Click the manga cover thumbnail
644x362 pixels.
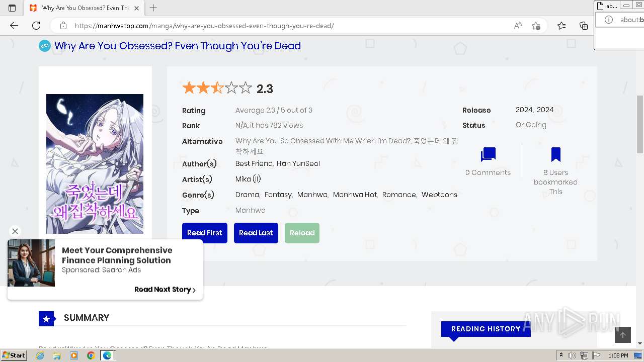[x=95, y=164]
